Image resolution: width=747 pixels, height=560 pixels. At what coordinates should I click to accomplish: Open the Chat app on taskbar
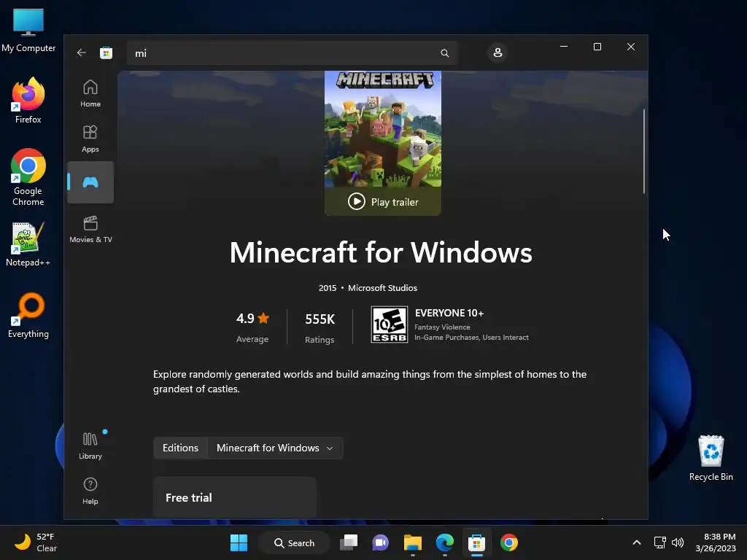tap(380, 542)
